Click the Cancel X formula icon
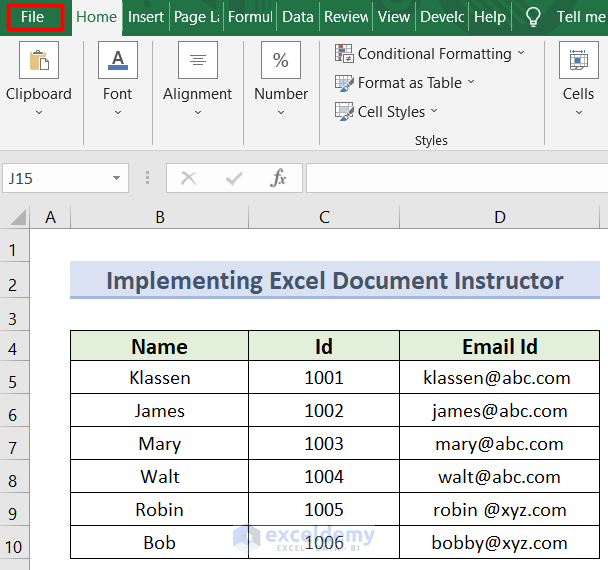Viewport: 608px width, 570px height. click(x=188, y=178)
